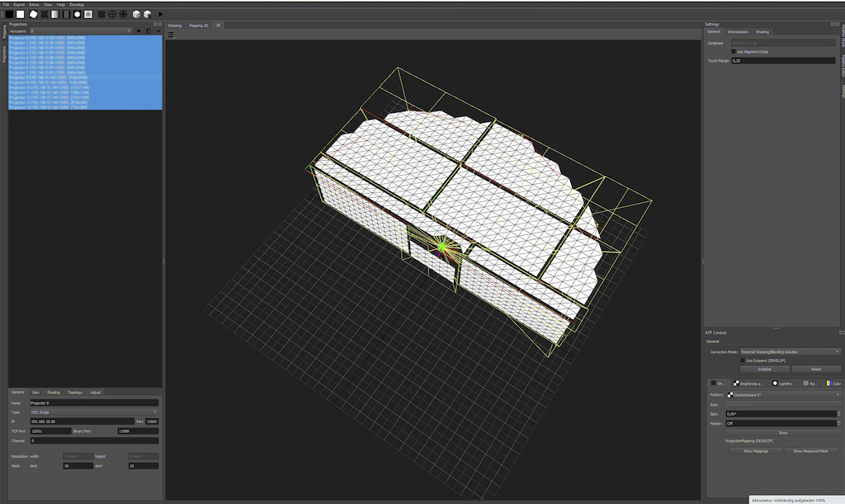Open the Color tab in ATP Control
845x504 pixels.
[x=834, y=384]
